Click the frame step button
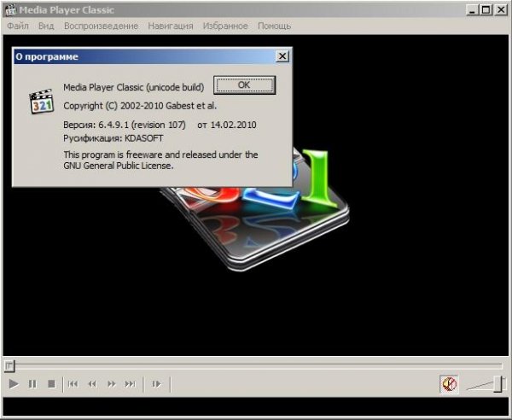The width and height of the screenshot is (512, 420). pos(156,384)
